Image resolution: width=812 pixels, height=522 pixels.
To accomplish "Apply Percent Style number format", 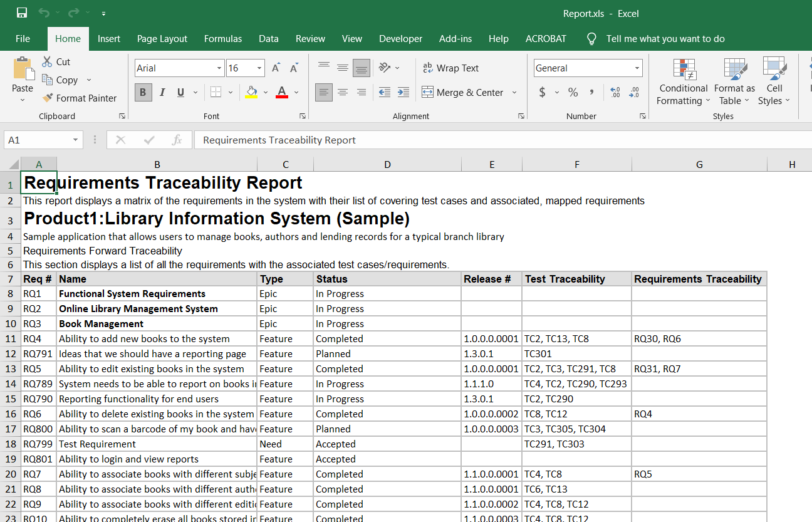I will coord(573,92).
